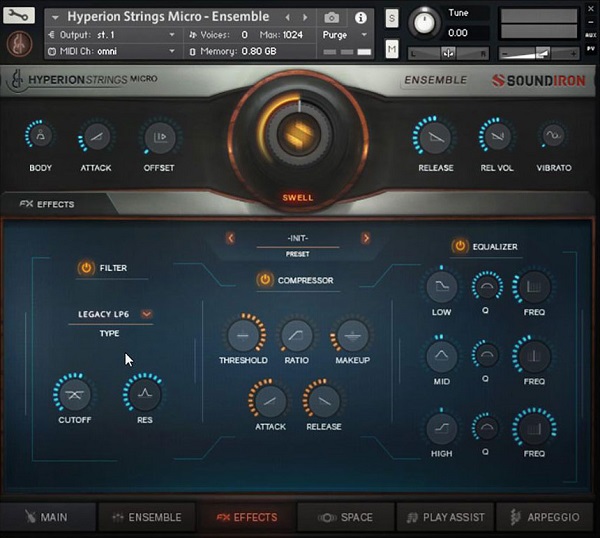The image size is (600, 538).
Task: Toggle the Equalizer power button
Action: [x=460, y=246]
